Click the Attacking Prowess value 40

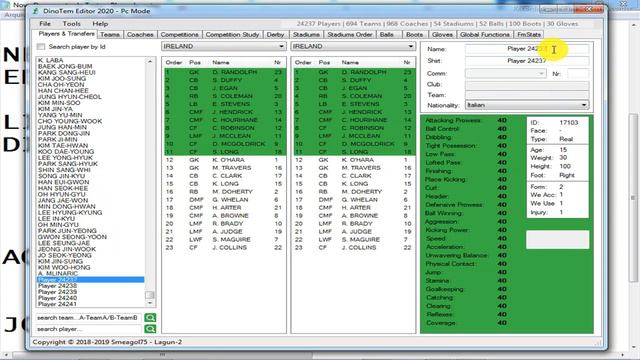(x=502, y=120)
